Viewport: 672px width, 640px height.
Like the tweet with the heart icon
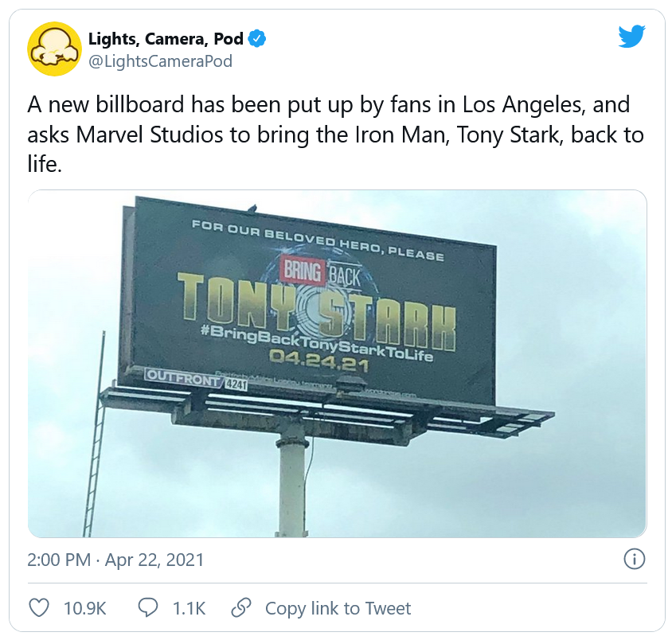click(39, 608)
